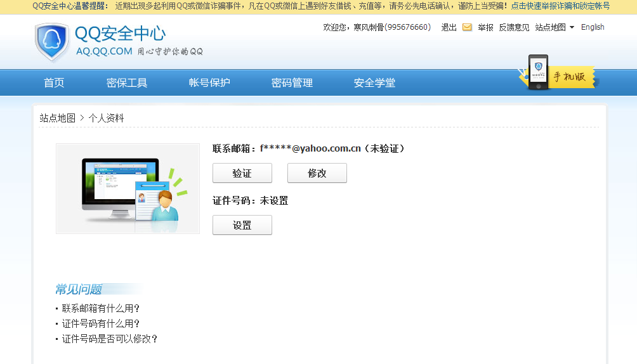This screenshot has height=364, width=637.
Task: Click the QQ Security Center shield logo
Action: (x=51, y=42)
